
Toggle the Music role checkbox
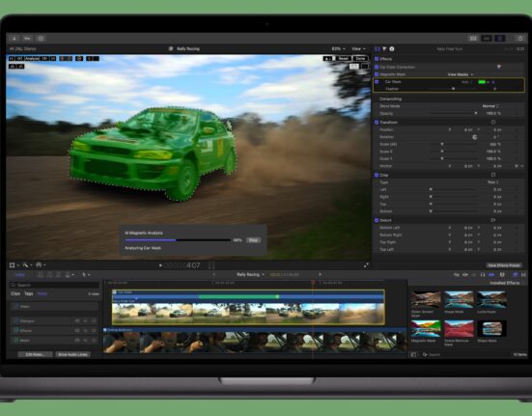click(16, 340)
